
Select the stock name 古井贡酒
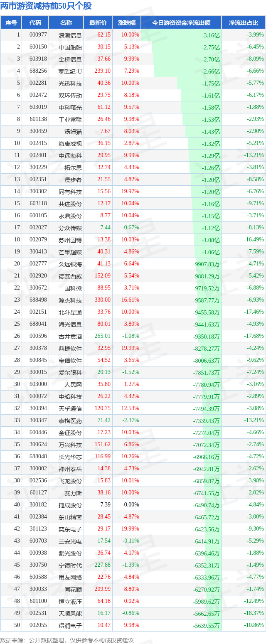tap(70, 337)
